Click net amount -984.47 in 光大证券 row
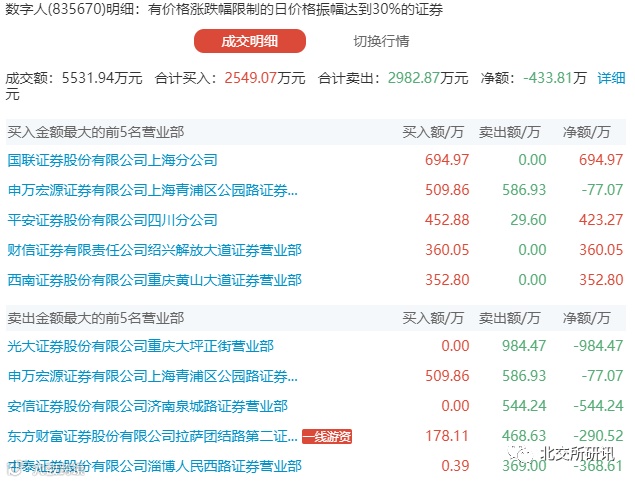 tap(598, 346)
